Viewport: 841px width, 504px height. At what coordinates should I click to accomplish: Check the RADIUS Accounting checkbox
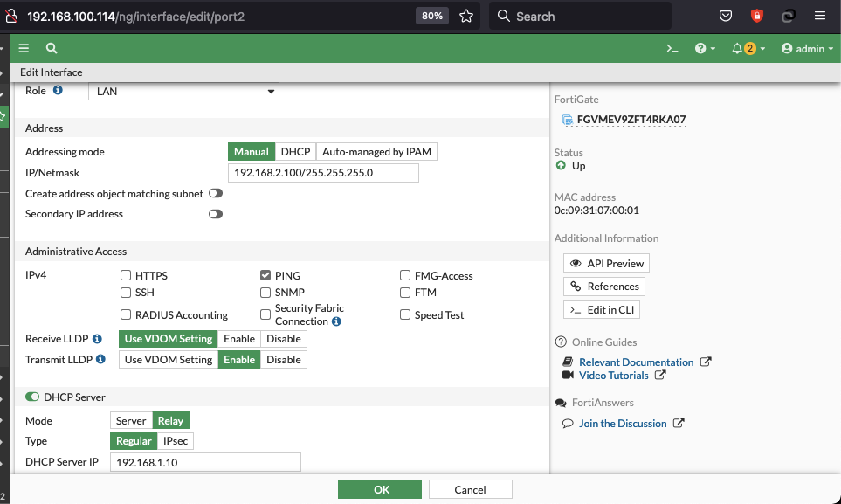(126, 314)
